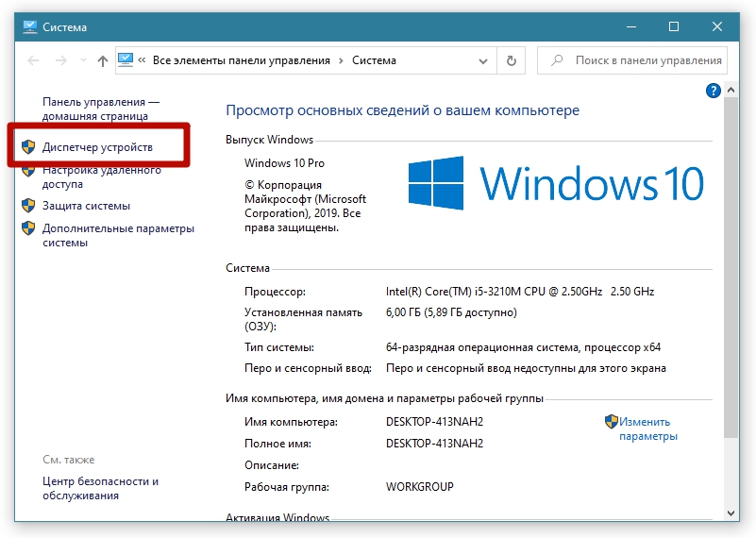Expand arrow after Все элементы панели управления
Screen dimensions: 756x538
[340, 60]
